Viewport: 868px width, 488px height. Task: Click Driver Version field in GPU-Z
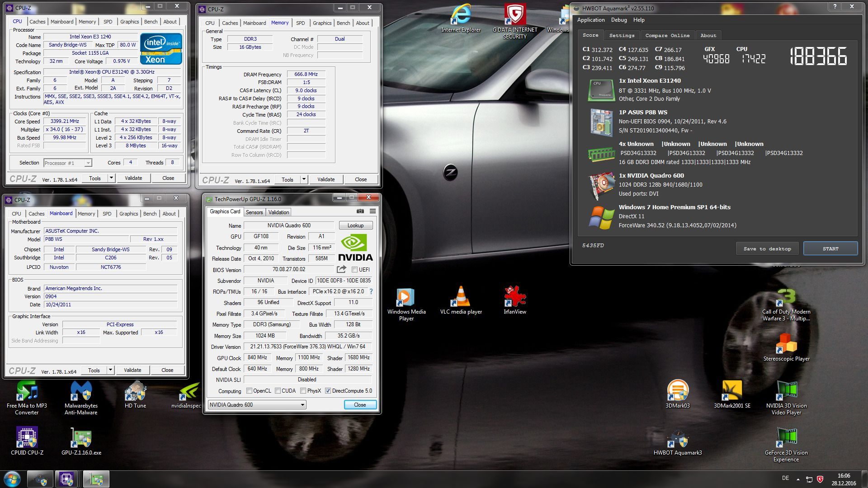tap(307, 347)
